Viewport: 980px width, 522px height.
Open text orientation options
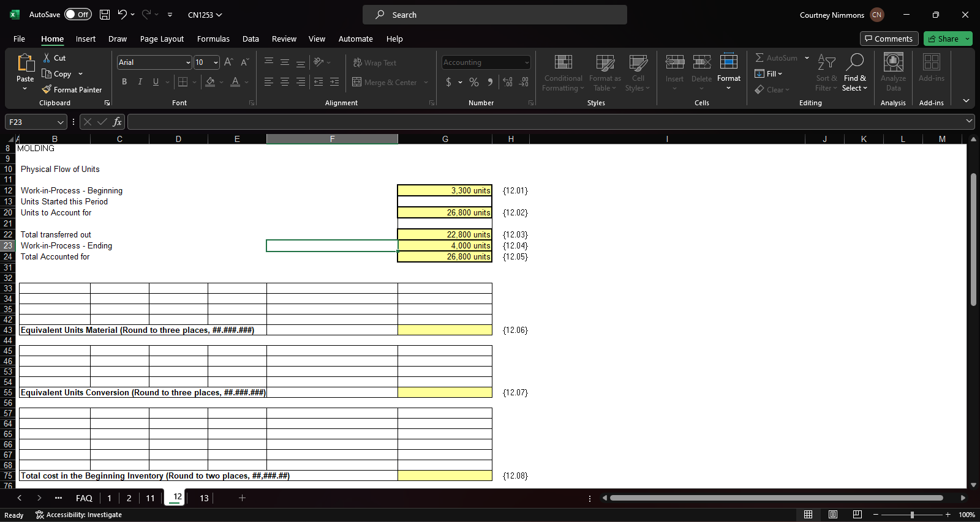coord(322,62)
